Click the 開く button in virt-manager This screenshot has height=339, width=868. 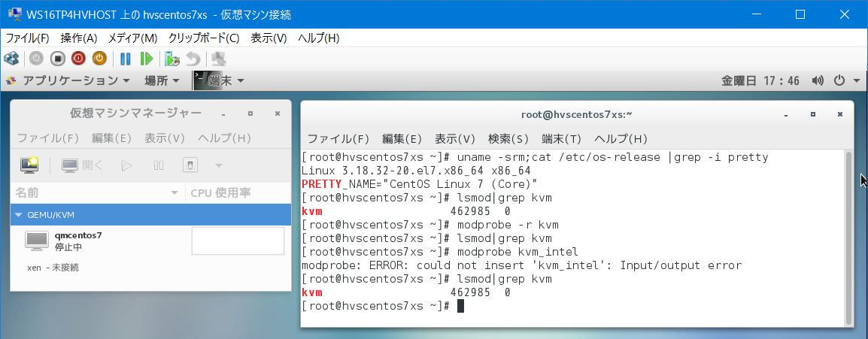point(82,165)
